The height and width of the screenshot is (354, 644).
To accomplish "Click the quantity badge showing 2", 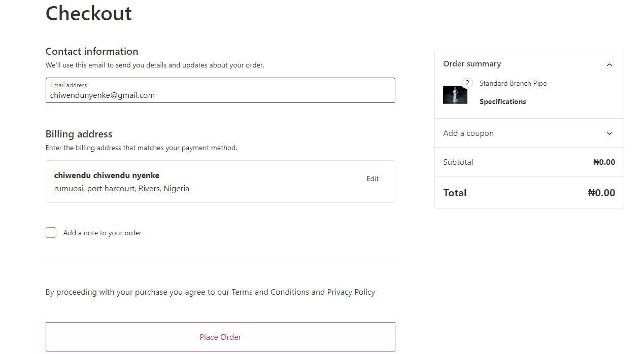I will [x=467, y=83].
